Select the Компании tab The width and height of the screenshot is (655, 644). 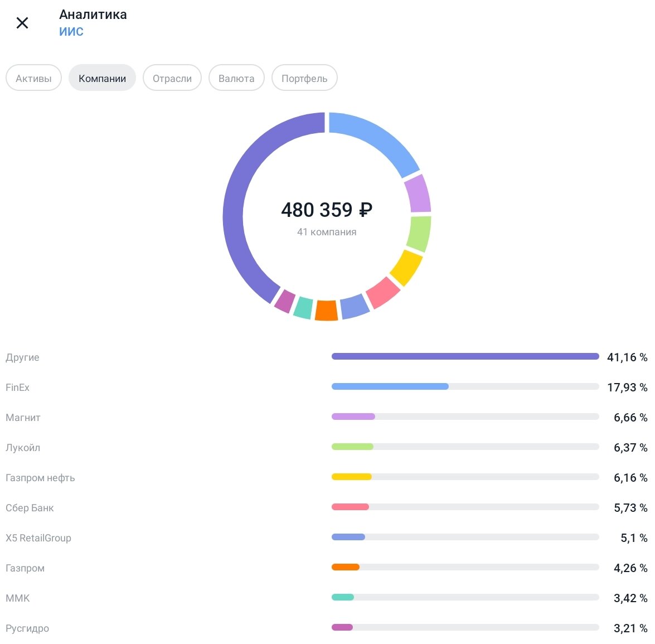(x=102, y=78)
